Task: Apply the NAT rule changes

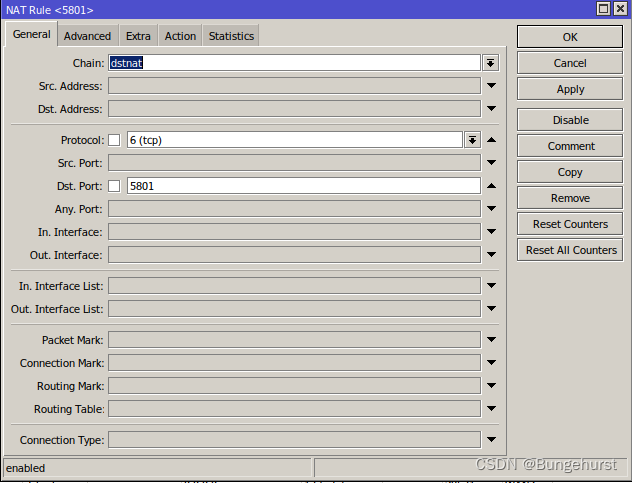Action: click(x=570, y=89)
